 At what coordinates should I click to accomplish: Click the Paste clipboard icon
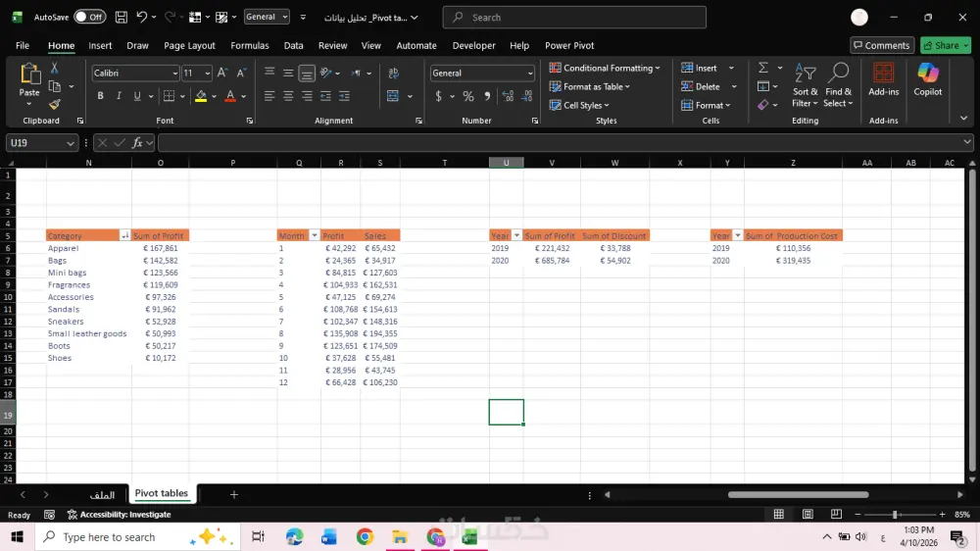click(29, 75)
